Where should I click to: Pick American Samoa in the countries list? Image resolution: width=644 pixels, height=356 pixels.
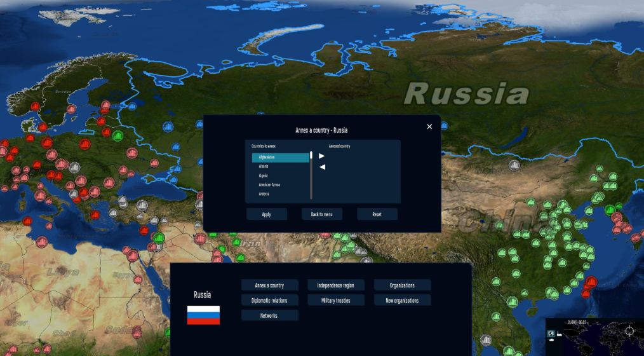(280, 185)
